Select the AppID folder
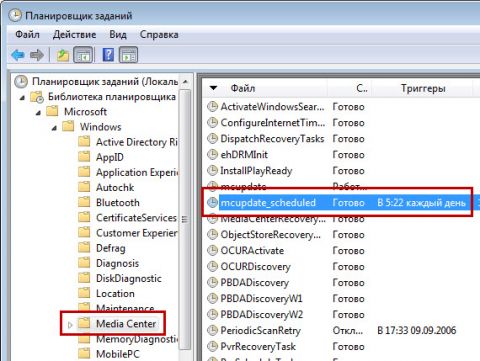 110,157
